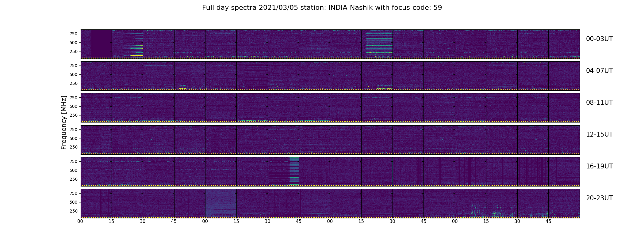Select the "04-07UT" row label
Image resolution: width=644 pixels, height=245 pixels.
click(x=599, y=71)
